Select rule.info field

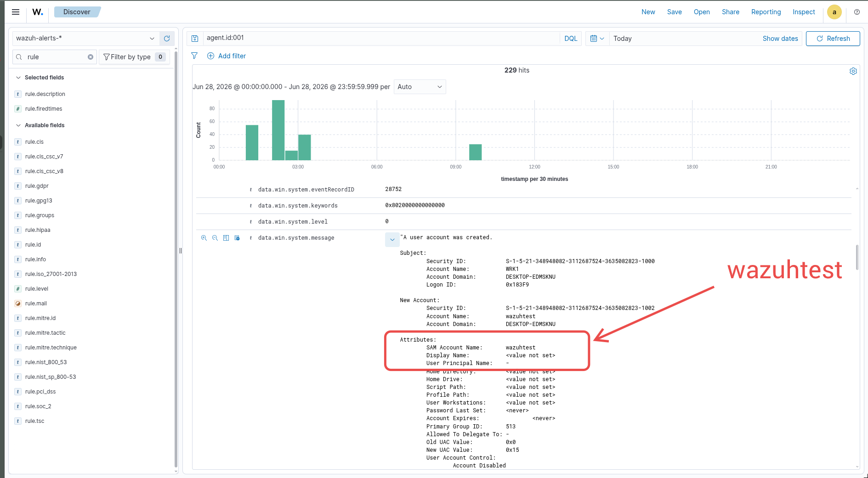[x=35, y=259]
